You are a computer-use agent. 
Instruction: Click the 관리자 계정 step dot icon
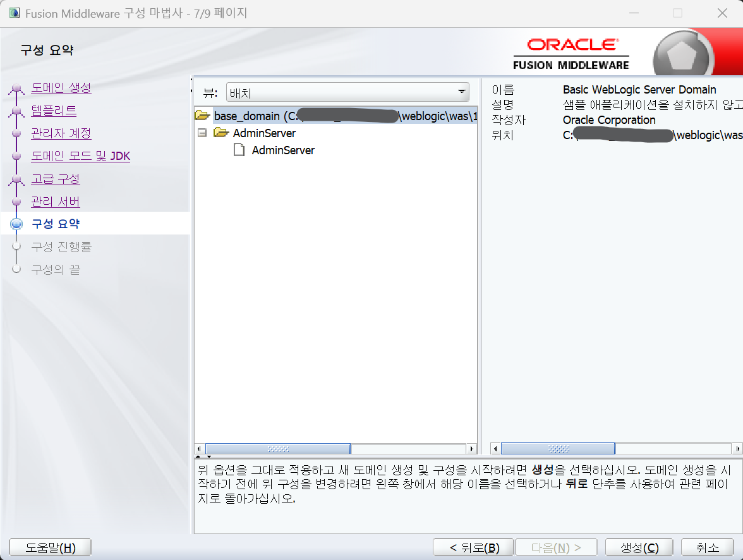16,133
